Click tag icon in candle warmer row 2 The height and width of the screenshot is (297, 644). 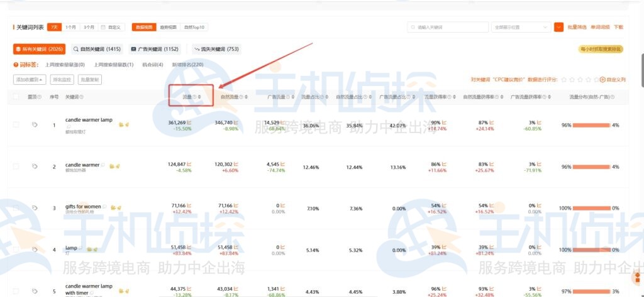(x=35, y=166)
